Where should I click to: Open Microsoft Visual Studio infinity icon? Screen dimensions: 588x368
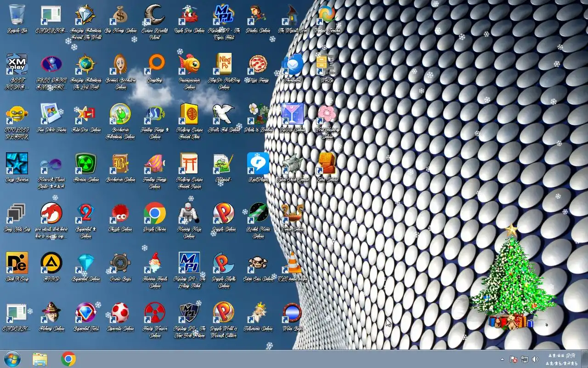coord(51,164)
